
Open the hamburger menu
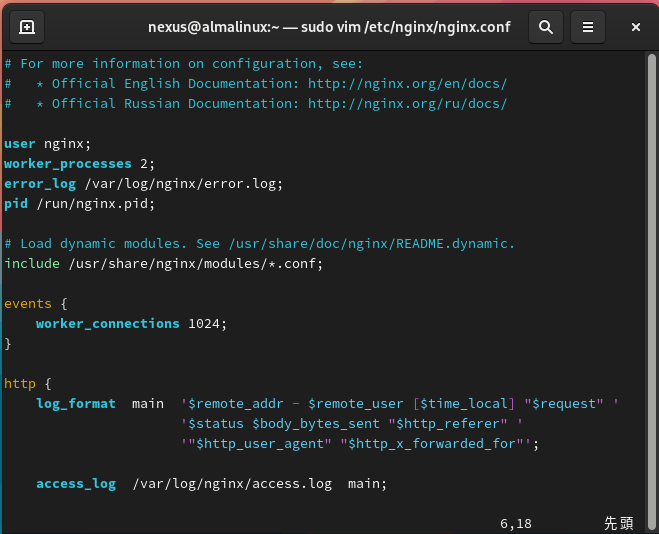pos(588,27)
